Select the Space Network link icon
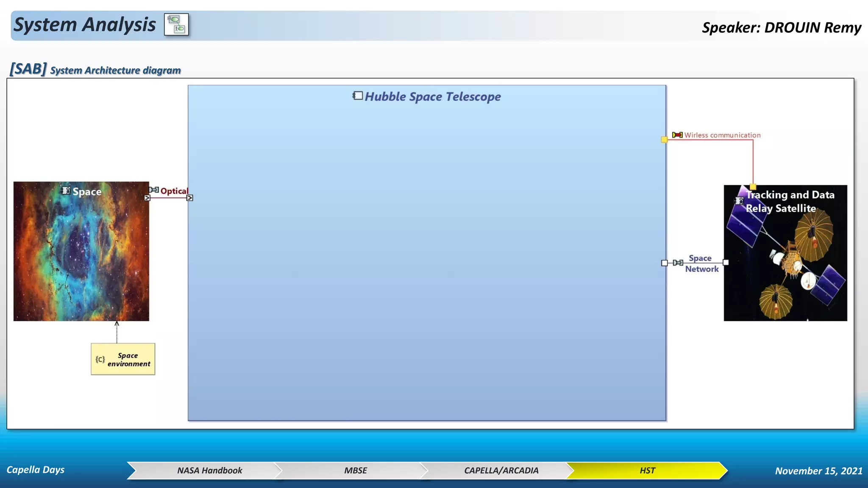This screenshot has height=488, width=868. pos(678,263)
